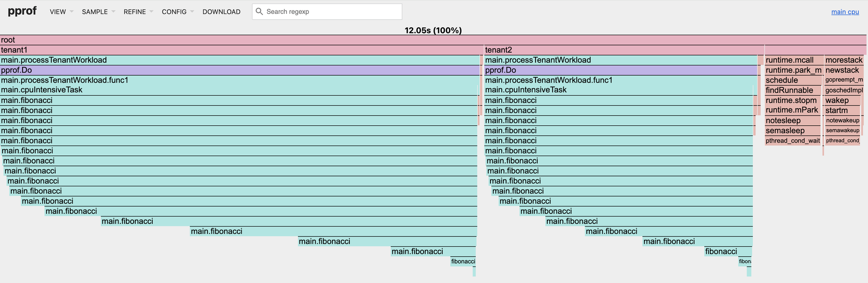This screenshot has width=868, height=283.
Task: Click the pprof logo
Action: 22,11
